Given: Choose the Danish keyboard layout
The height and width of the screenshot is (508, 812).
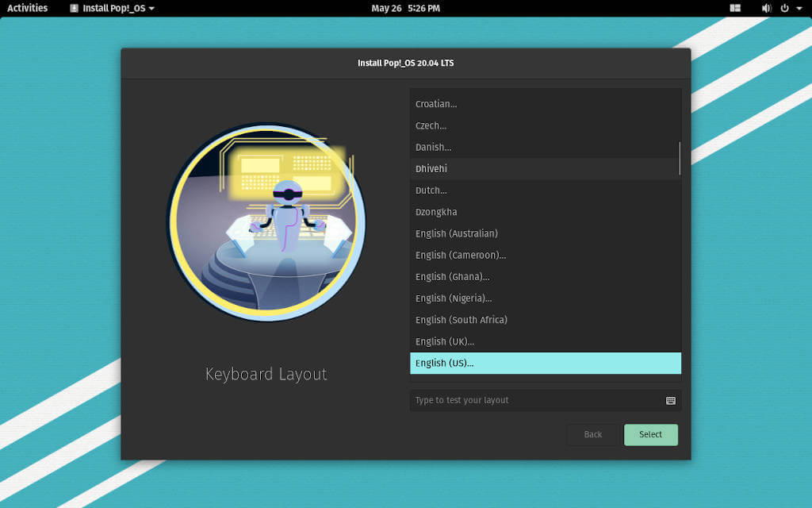Looking at the screenshot, I should 546,147.
